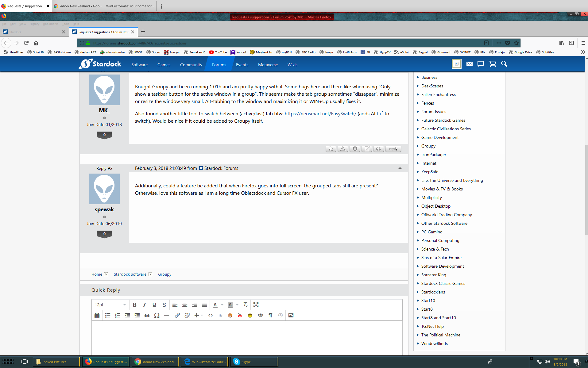This screenshot has height=368, width=588.
Task: Insert a bulleted list
Action: point(108,315)
